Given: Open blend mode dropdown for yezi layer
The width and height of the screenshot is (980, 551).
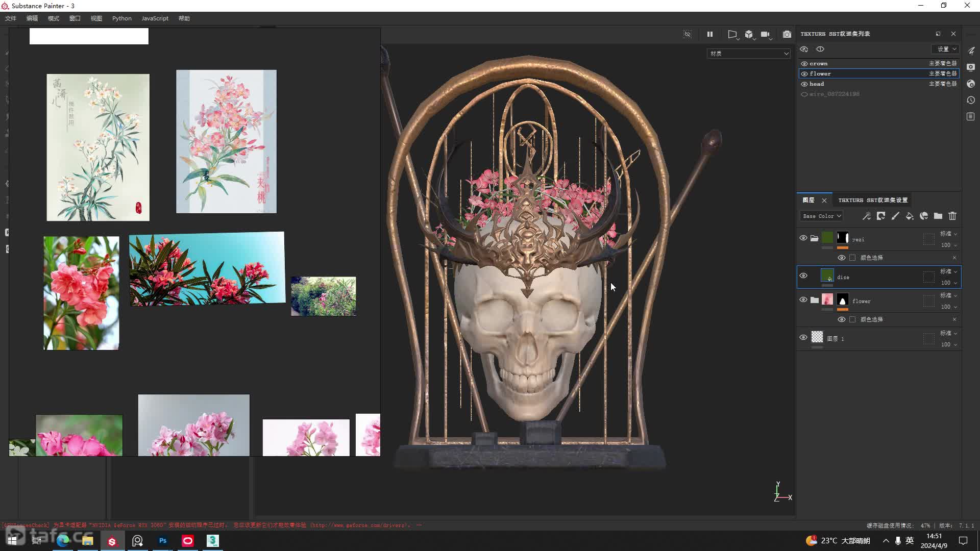Looking at the screenshot, I should point(949,234).
